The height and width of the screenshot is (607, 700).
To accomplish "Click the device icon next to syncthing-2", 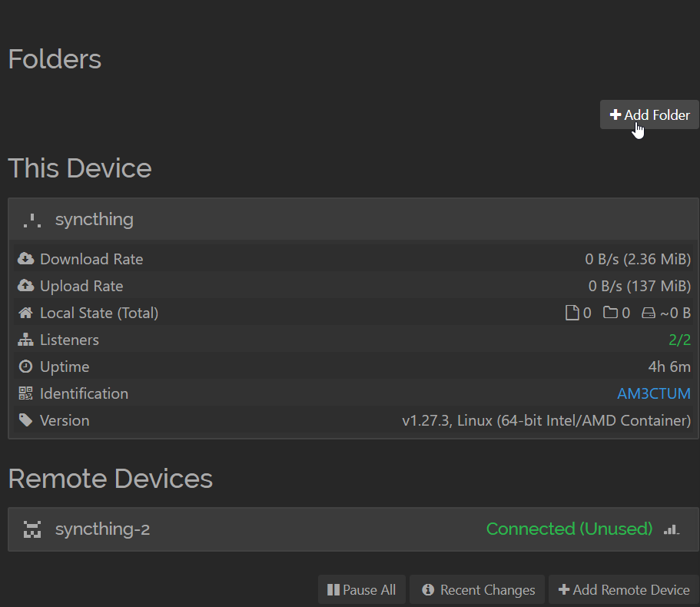I will coord(31,529).
